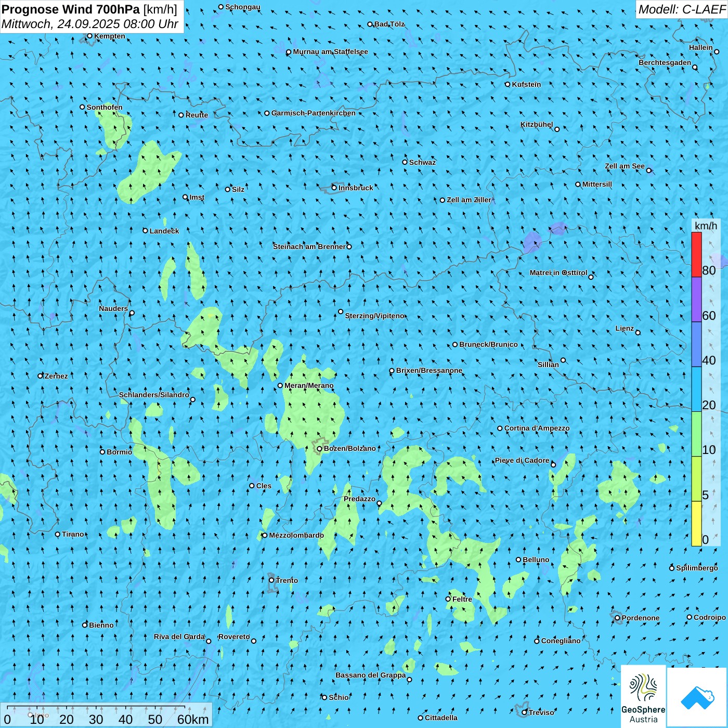Click the Kempten city label
This screenshot has width=728, height=728.
point(109,36)
